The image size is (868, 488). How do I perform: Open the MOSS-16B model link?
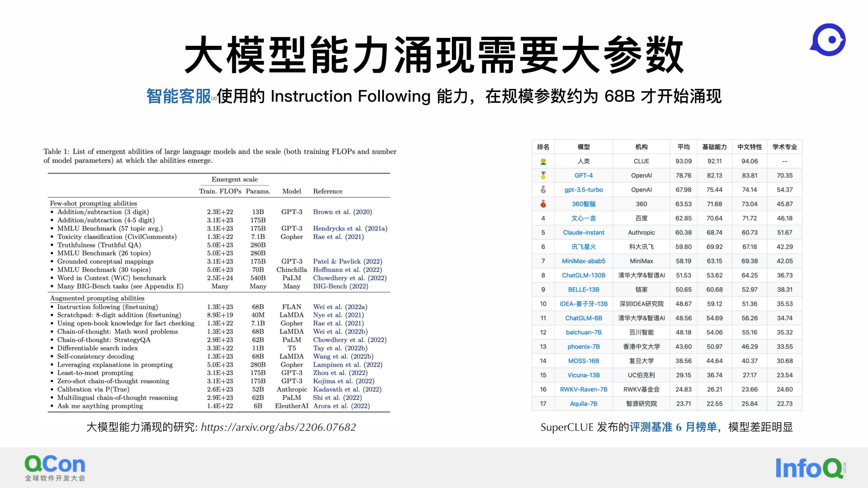point(584,361)
